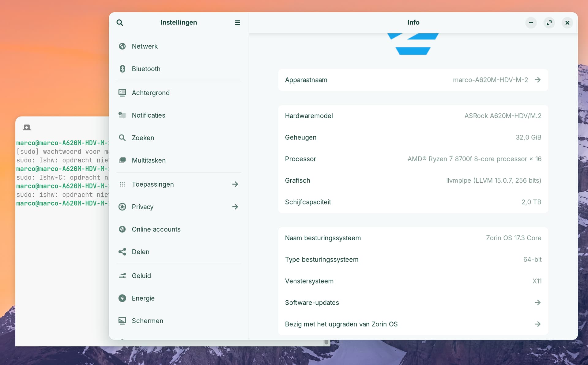This screenshot has width=588, height=365.
Task: Click the Netwerk globe icon
Action: coord(122,46)
